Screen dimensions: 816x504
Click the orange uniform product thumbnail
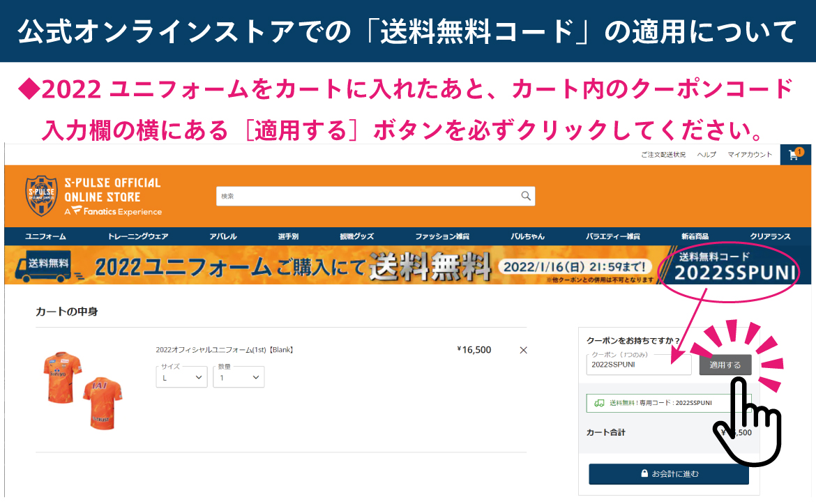[82, 389]
